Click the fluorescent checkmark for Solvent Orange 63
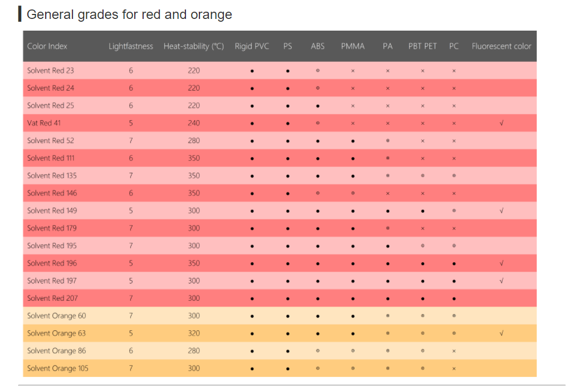Image resolution: width=578 pixels, height=392 pixels. coord(501,333)
